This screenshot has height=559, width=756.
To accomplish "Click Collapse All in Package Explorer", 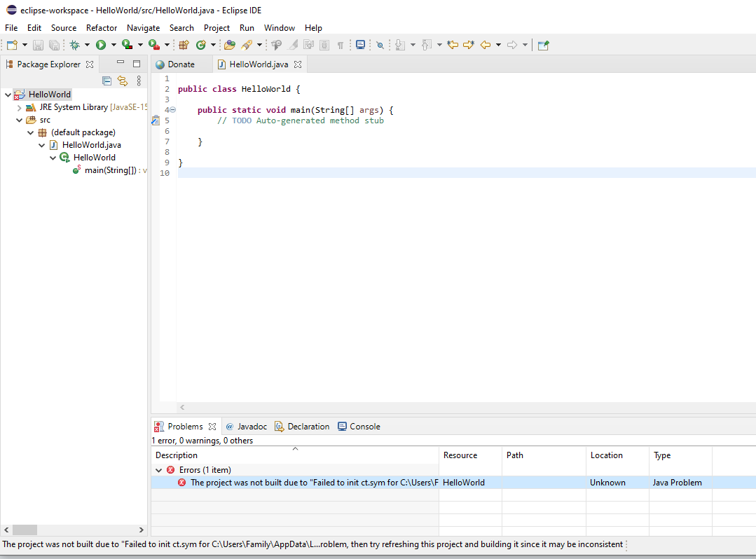I will point(107,81).
